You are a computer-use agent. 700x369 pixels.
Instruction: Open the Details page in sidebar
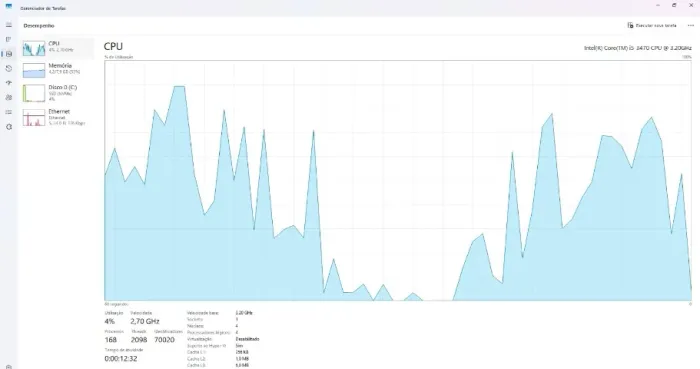[x=8, y=112]
